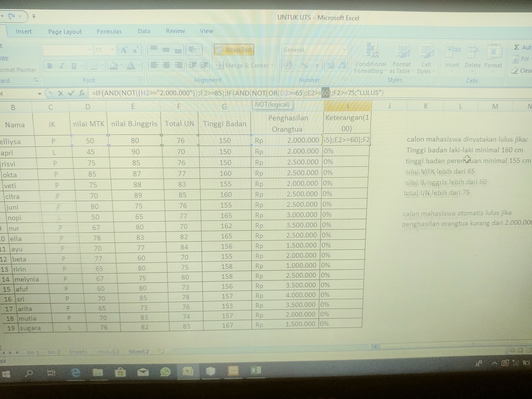This screenshot has height=399, width=532.
Task: Switch to the Formulas ribbon tab
Action: click(109, 32)
